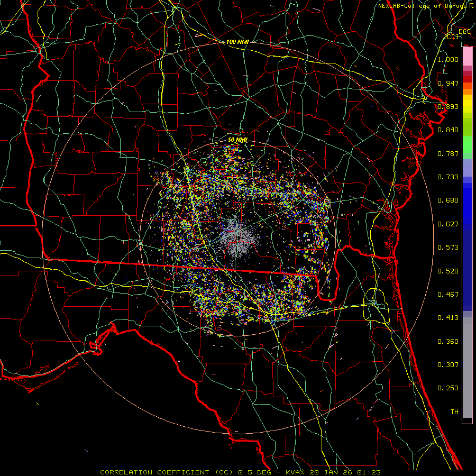Click the lavender color band near 0.733
Screen dimensions: 476x476
[467, 168]
